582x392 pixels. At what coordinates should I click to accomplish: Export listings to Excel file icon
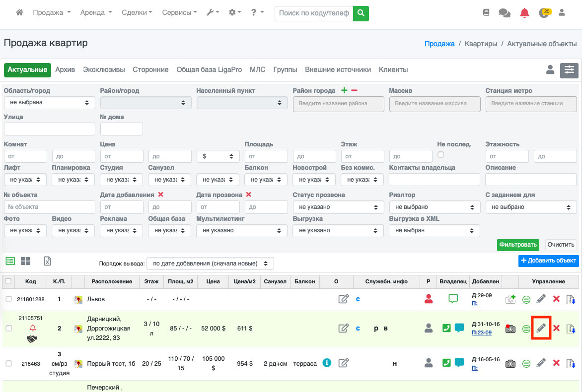coord(48,261)
